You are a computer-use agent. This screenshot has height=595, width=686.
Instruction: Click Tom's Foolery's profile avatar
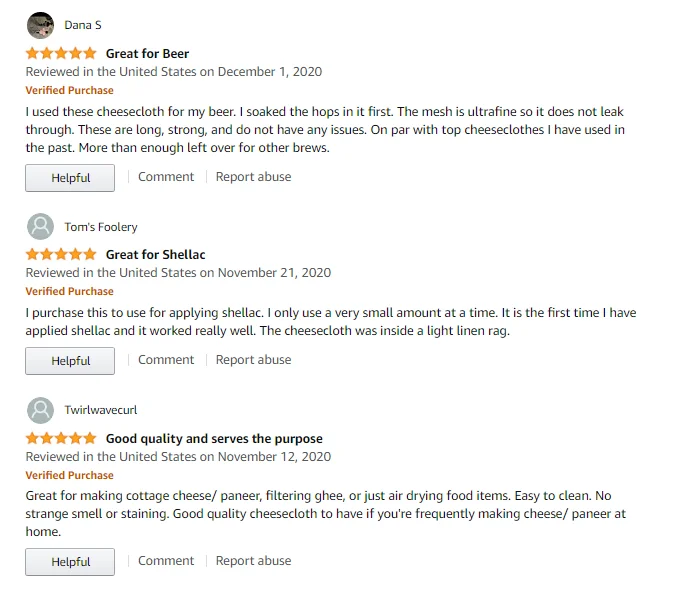click(40, 227)
